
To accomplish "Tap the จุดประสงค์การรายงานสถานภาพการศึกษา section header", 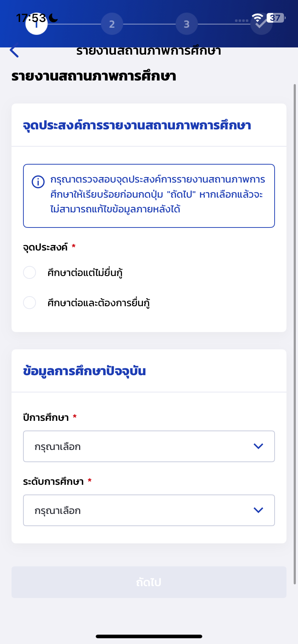I will point(137,125).
